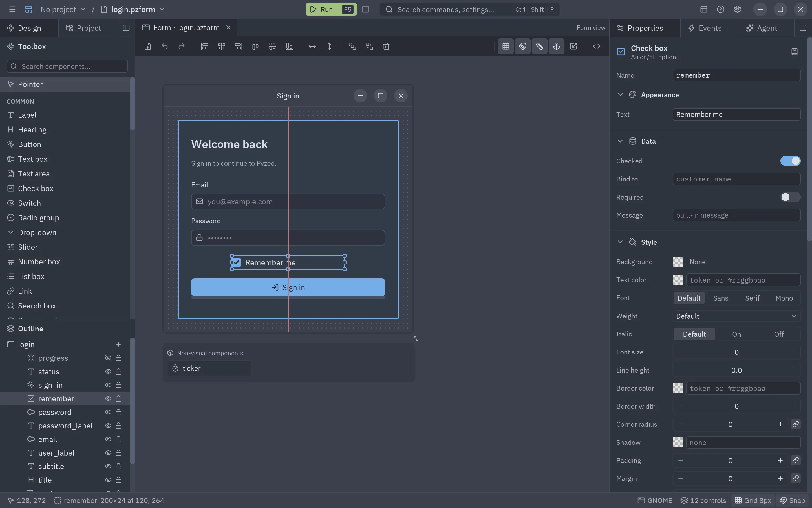Show the hidden progress control

[x=108, y=358]
